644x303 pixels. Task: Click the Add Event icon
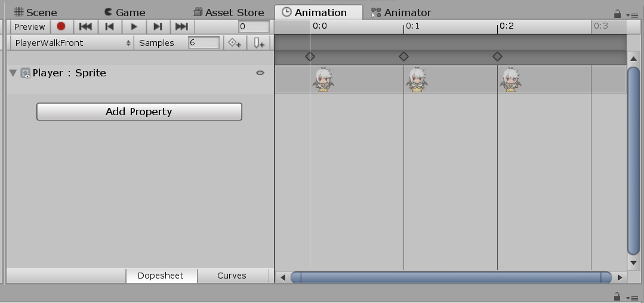point(258,43)
